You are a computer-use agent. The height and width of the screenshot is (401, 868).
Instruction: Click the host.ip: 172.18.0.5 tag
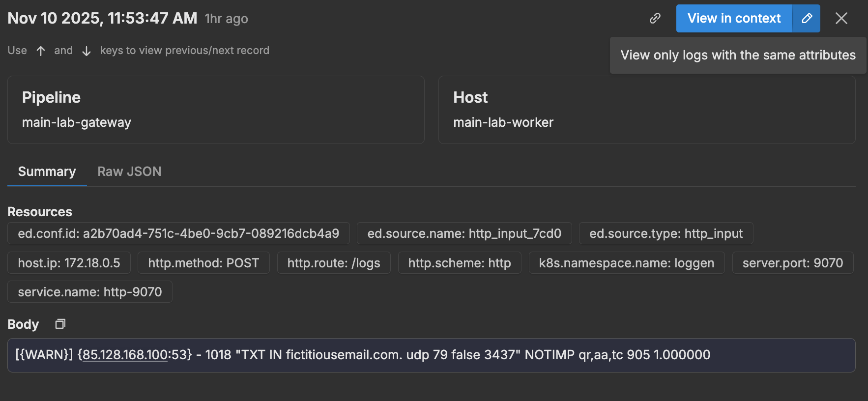click(69, 263)
